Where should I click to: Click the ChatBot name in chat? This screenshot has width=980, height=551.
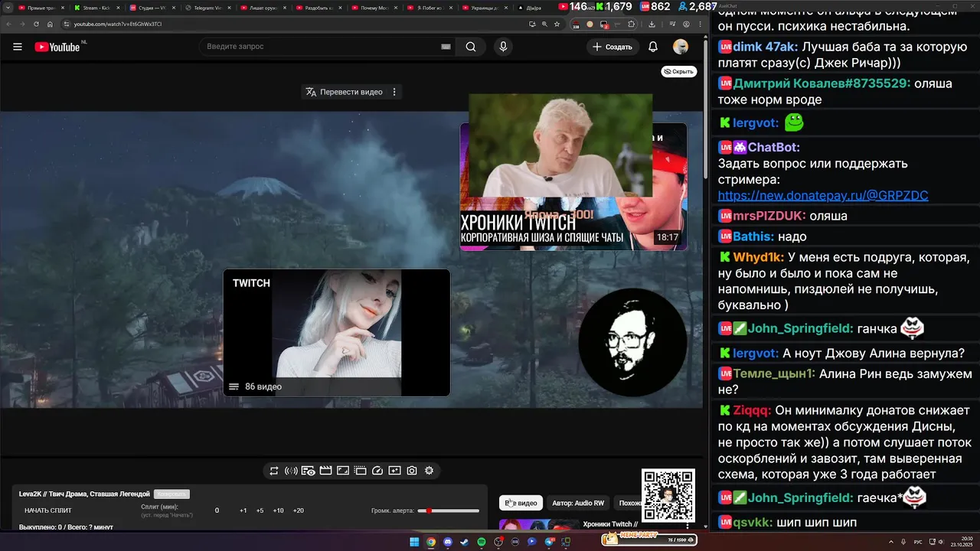pyautogui.click(x=773, y=147)
